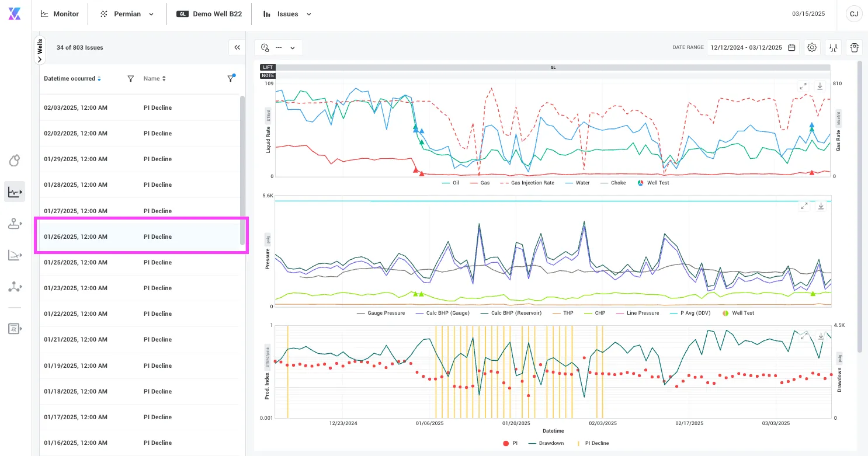The image size is (868, 456).
Task: Expand the Wells side panel
Action: (x=40, y=50)
